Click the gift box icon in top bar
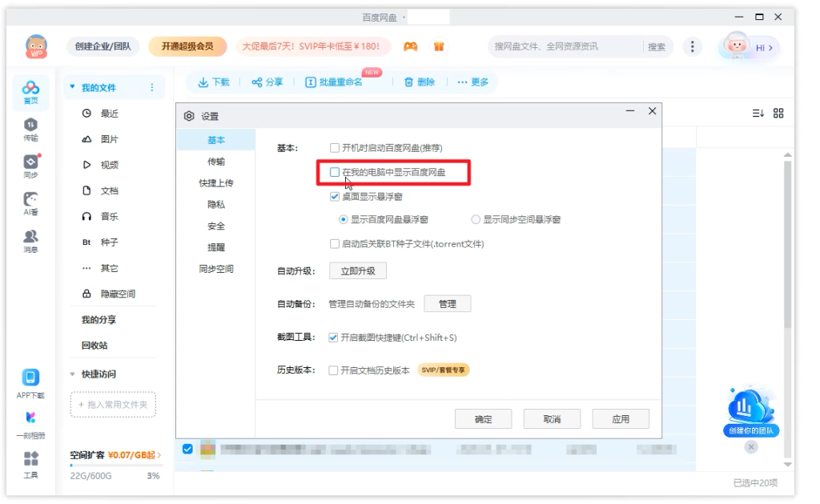This screenshot has height=504, width=820. tap(439, 47)
